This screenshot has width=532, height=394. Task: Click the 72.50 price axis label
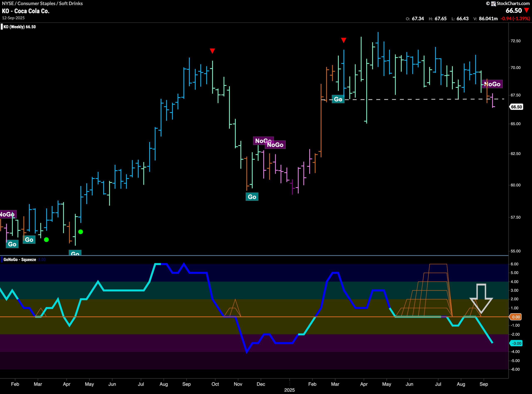(x=516, y=41)
